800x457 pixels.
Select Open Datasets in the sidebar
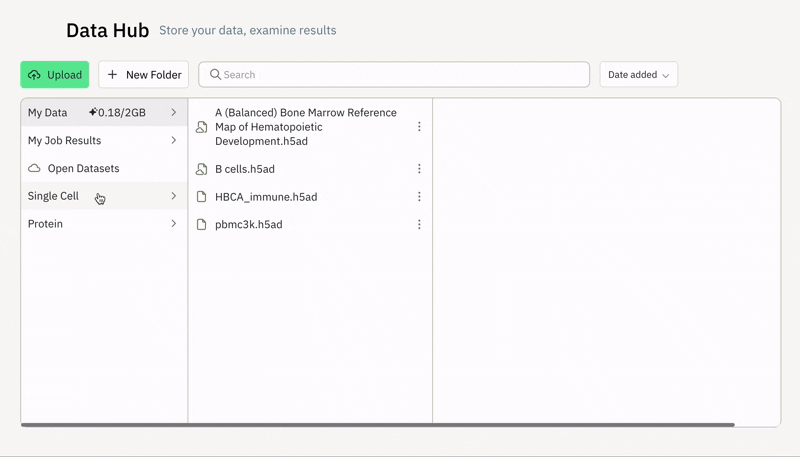click(x=83, y=169)
